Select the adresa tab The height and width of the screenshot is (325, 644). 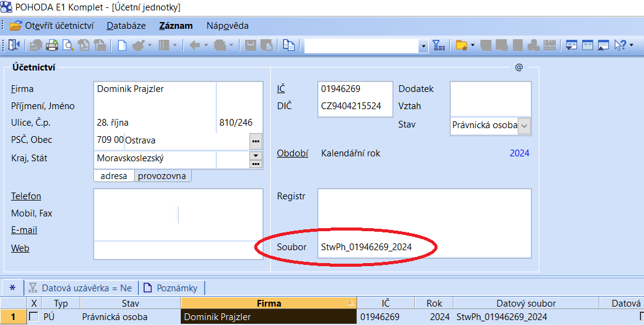pos(114,176)
